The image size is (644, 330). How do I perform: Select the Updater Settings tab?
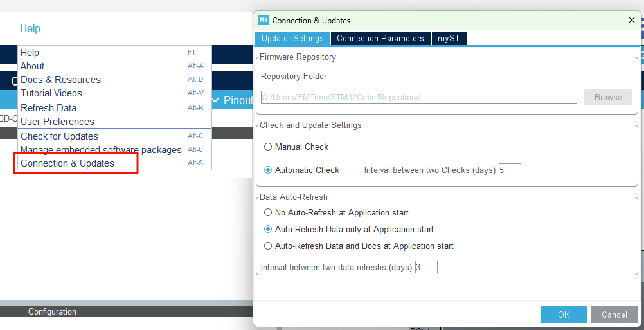[292, 39]
